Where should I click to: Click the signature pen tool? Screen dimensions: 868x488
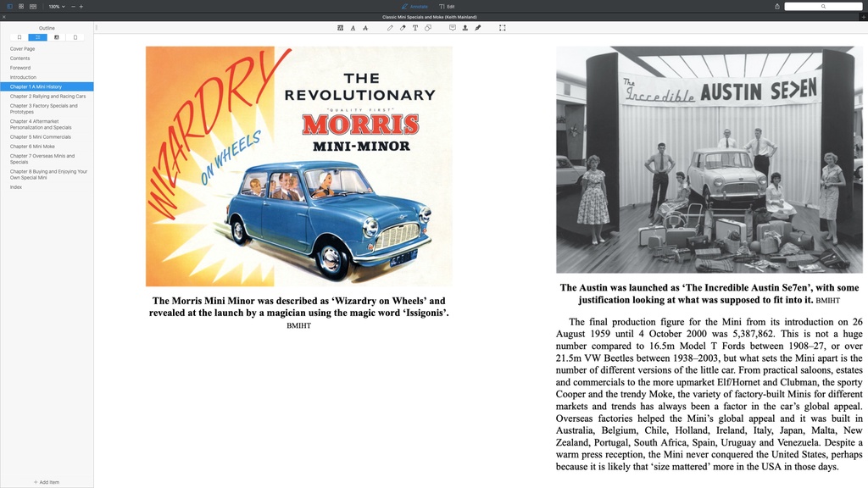pos(478,28)
